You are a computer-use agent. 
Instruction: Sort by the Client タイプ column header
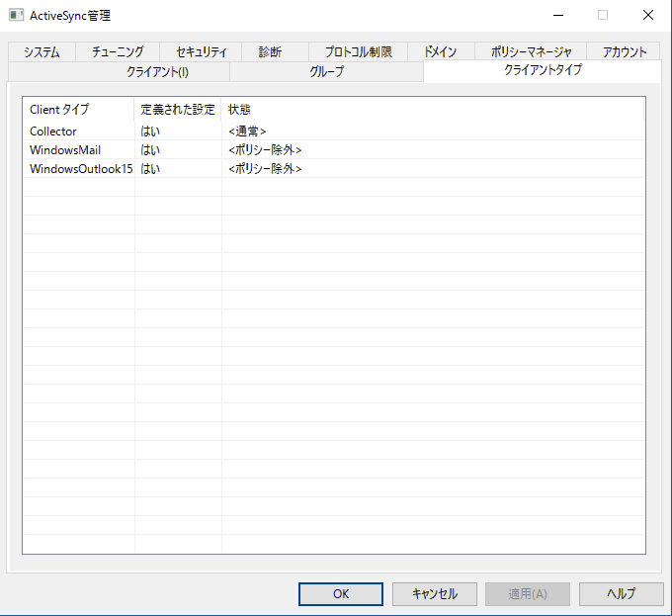click(x=78, y=110)
